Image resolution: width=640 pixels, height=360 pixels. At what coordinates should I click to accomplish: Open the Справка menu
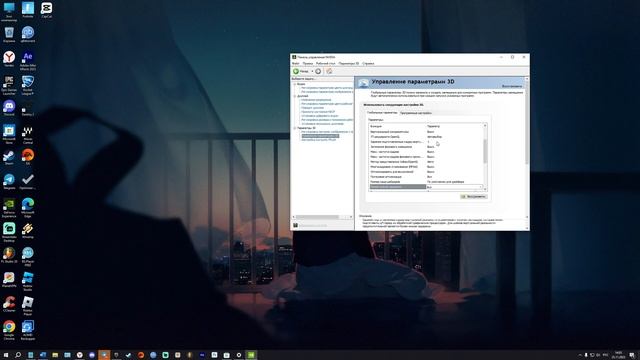(368, 64)
